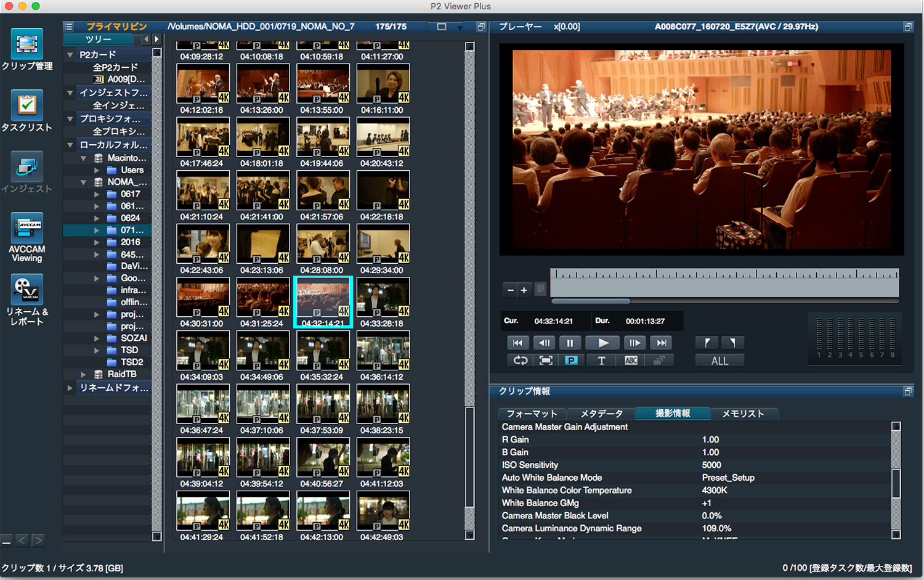
Task: Launch AVCCAM Viewing from the sidebar
Action: [26, 229]
